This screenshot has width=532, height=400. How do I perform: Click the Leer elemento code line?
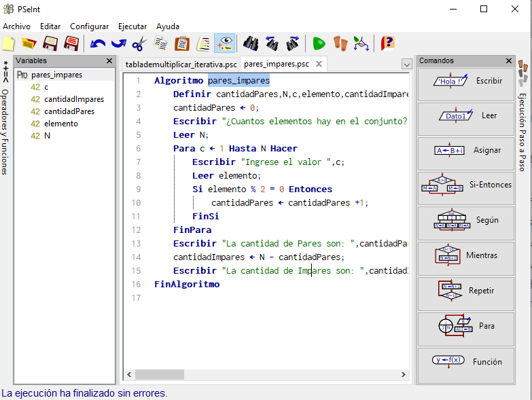226,176
